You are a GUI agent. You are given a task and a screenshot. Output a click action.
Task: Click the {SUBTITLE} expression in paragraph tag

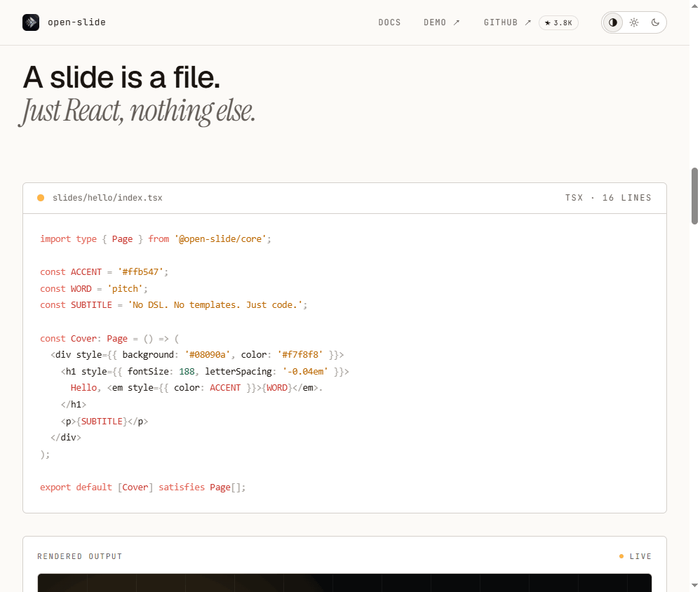(x=102, y=422)
